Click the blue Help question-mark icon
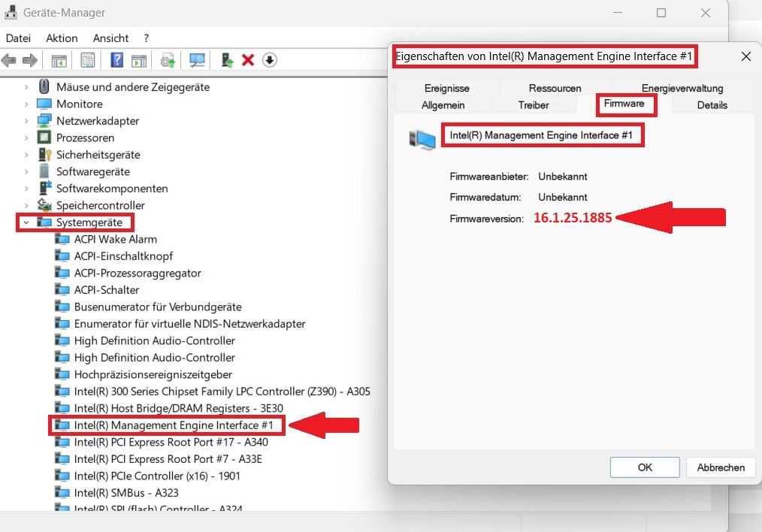Screen dimensions: 762x532 (116, 60)
